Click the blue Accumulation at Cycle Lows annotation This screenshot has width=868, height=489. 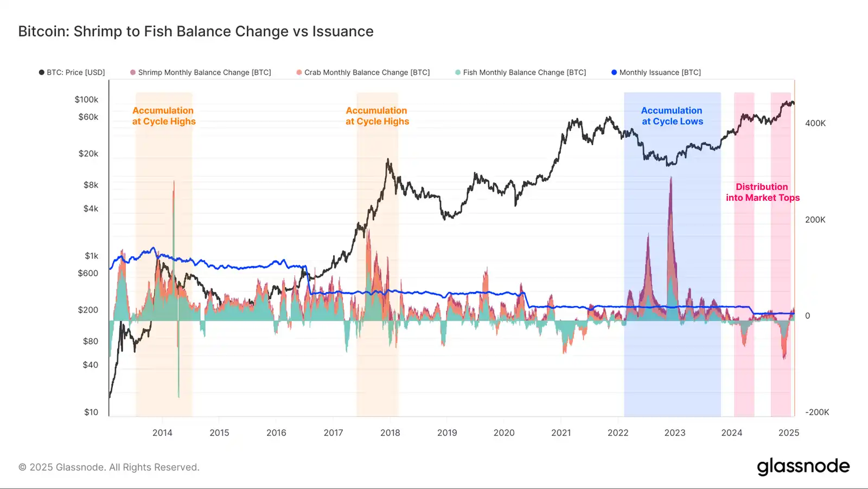tap(672, 116)
